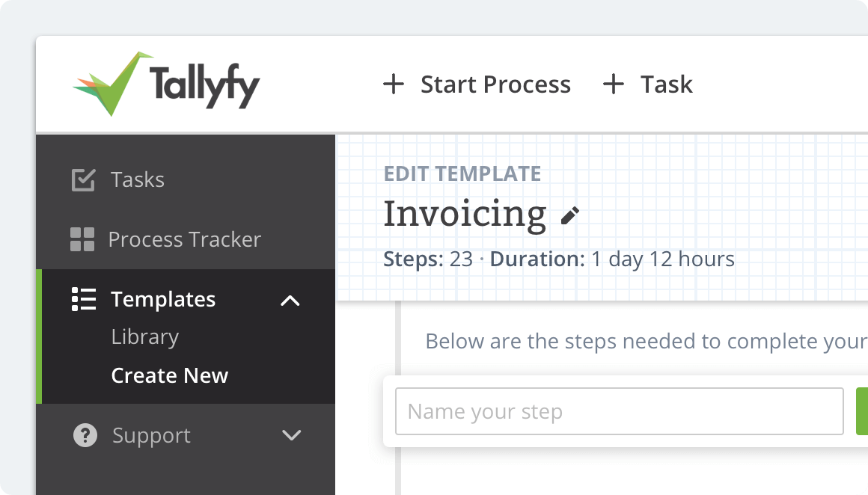The height and width of the screenshot is (495, 868).
Task: Click the Invoicing template title
Action: click(465, 214)
